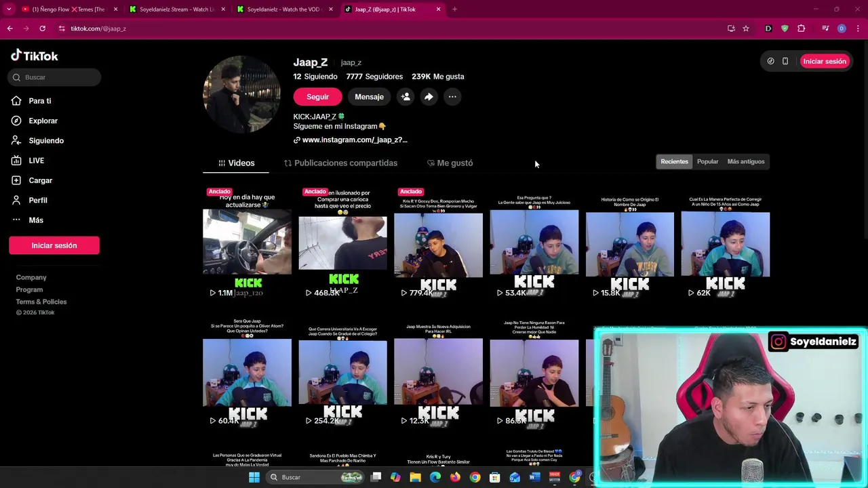
Task: Play the video with 12.3K views
Action: (438, 372)
